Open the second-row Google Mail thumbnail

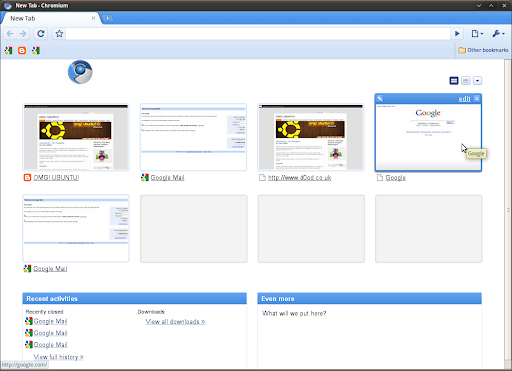click(x=76, y=228)
